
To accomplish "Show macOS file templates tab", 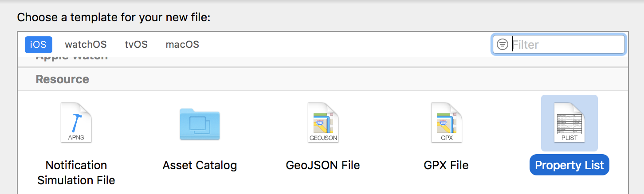I will click(182, 44).
